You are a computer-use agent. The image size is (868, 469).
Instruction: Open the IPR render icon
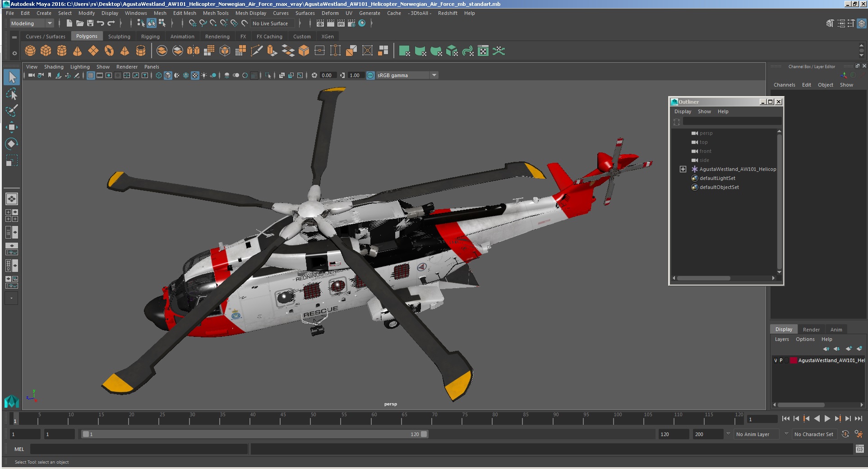pyautogui.click(x=341, y=23)
